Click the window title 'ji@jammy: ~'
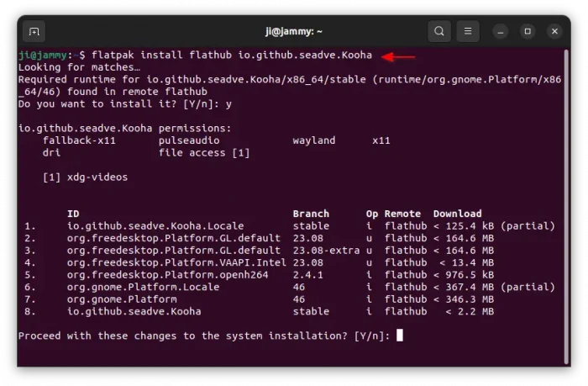This screenshot has width=588, height=386. [294, 32]
